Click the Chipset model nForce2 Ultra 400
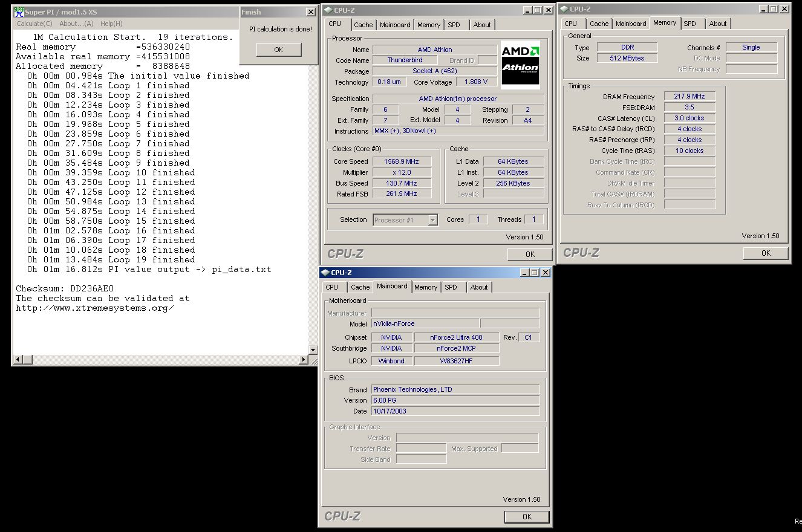Viewport: 802px width, 532px height. coord(457,338)
